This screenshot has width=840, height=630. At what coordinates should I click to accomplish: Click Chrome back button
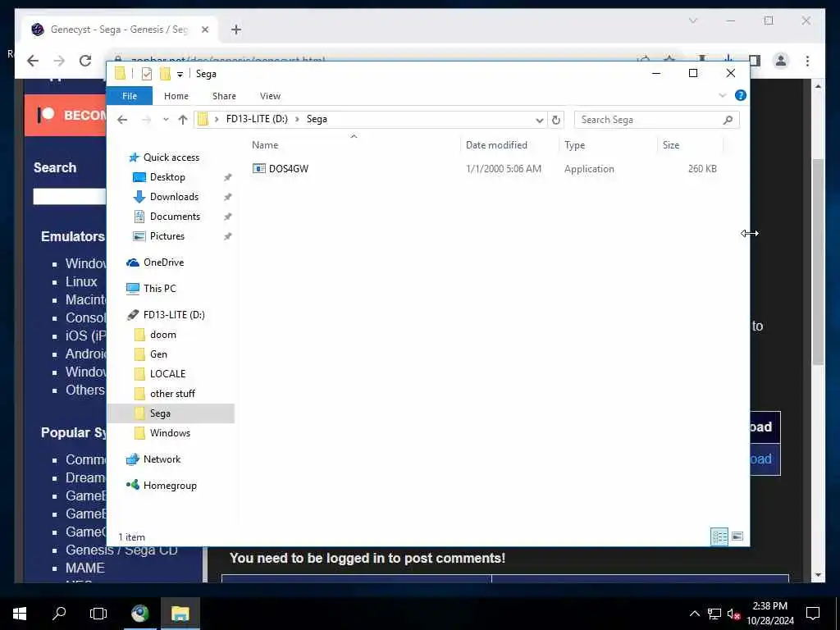(x=33, y=61)
